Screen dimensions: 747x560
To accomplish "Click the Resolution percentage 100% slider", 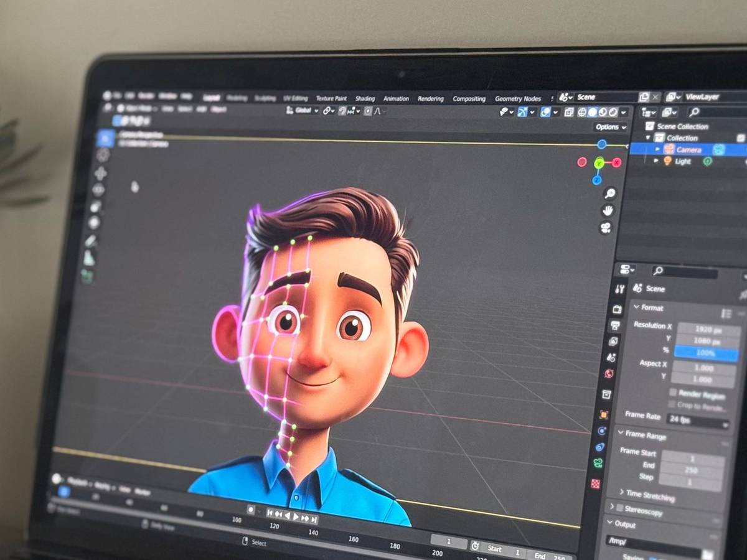I will 705,353.
